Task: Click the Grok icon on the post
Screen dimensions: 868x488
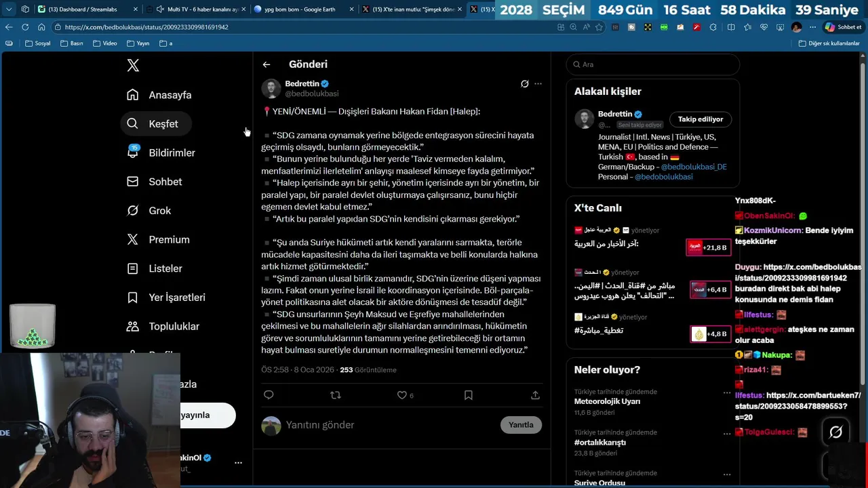Action: coord(524,84)
